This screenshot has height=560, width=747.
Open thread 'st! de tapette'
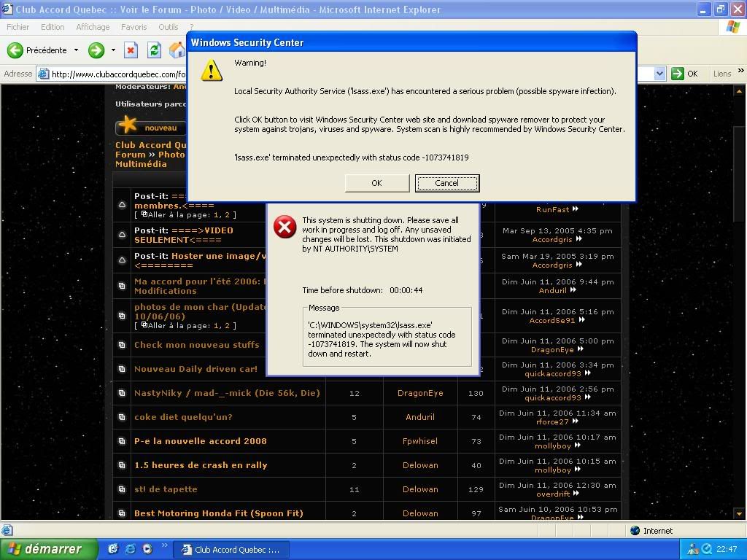(166, 489)
